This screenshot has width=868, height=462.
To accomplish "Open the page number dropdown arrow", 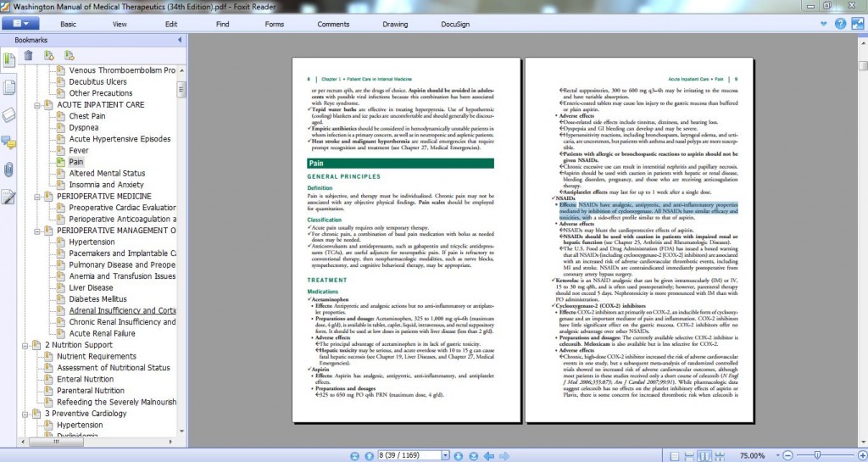I will pyautogui.click(x=445, y=455).
